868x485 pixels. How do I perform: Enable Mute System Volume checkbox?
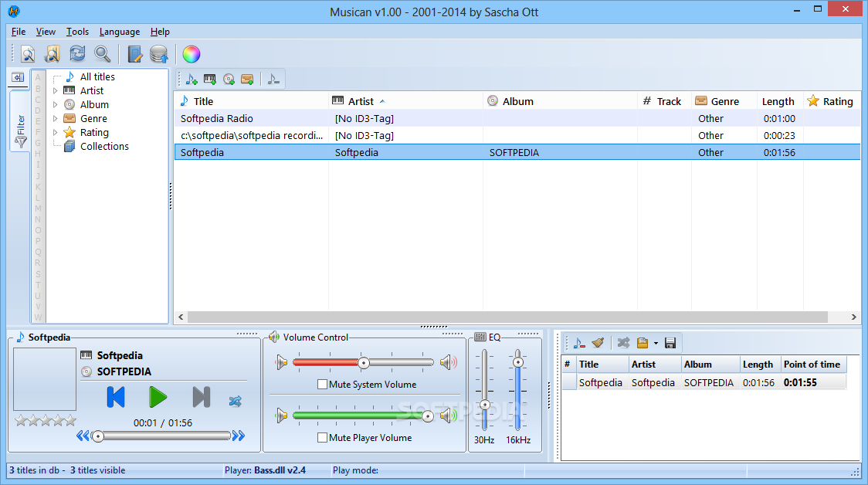[x=322, y=385]
